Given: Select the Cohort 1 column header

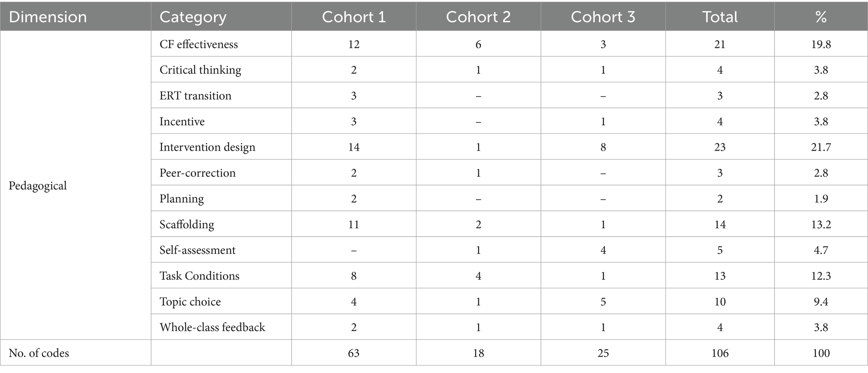Looking at the screenshot, I should pos(353,17).
